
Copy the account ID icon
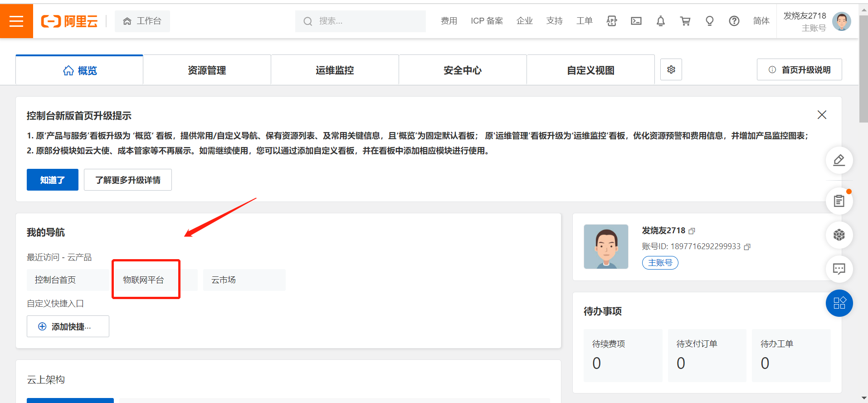(747, 247)
